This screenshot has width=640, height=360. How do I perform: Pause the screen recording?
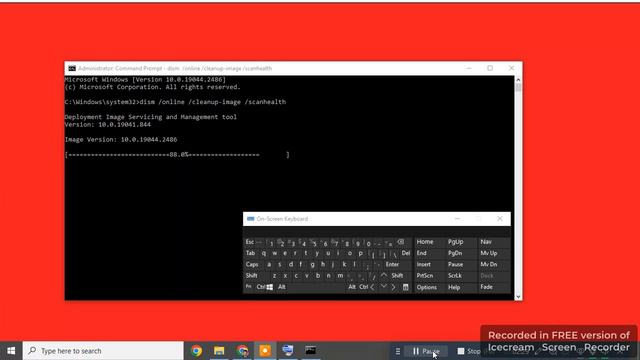click(x=426, y=351)
